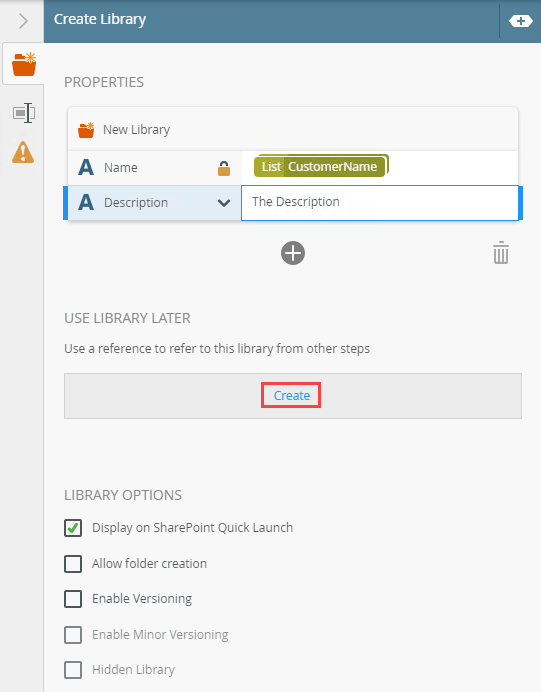Open the Create Library tab in sidebar
The height and width of the screenshot is (692, 541).
[x=23, y=64]
